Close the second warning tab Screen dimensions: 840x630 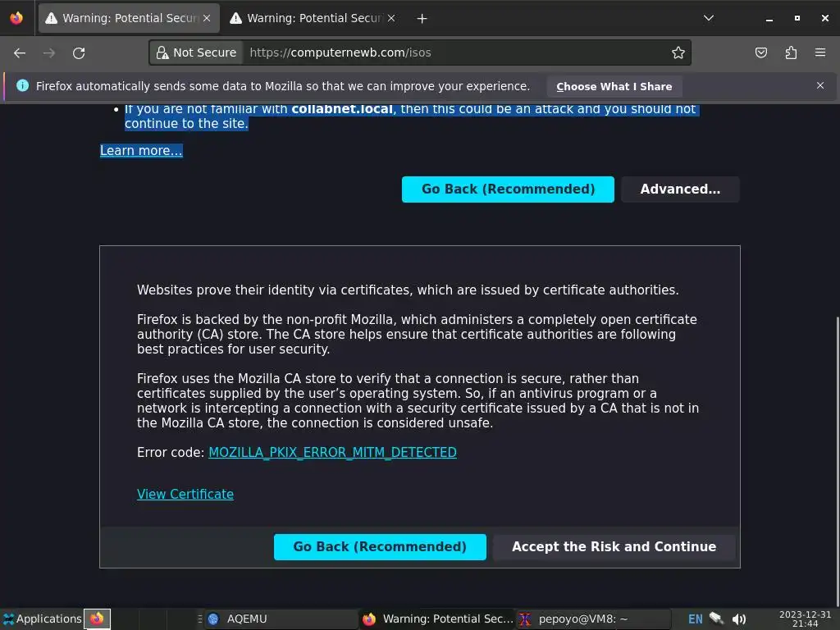click(391, 18)
